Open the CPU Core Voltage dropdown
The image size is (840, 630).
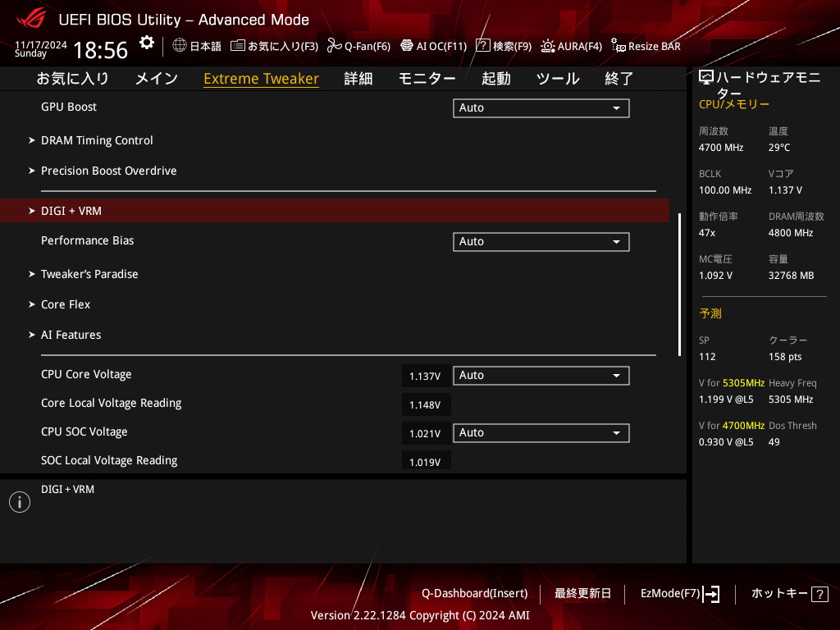coord(541,376)
